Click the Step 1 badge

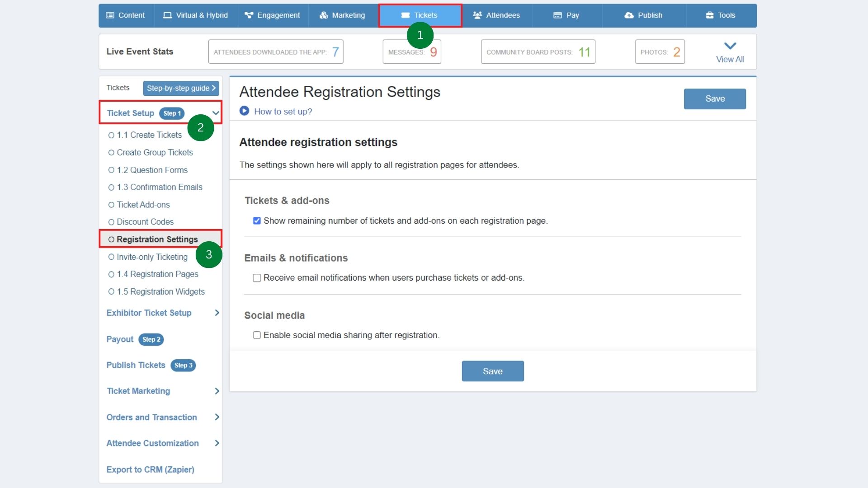pos(172,113)
